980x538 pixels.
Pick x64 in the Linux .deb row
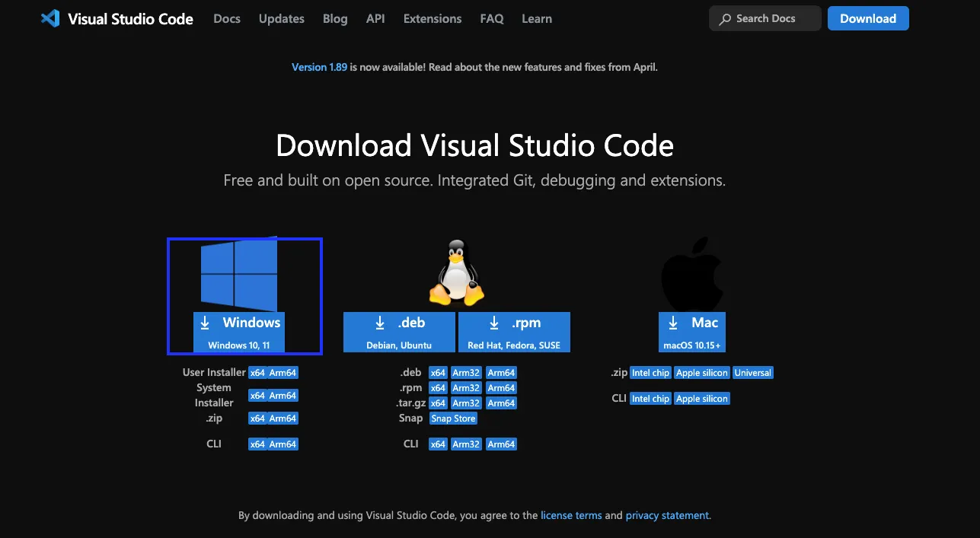(438, 373)
